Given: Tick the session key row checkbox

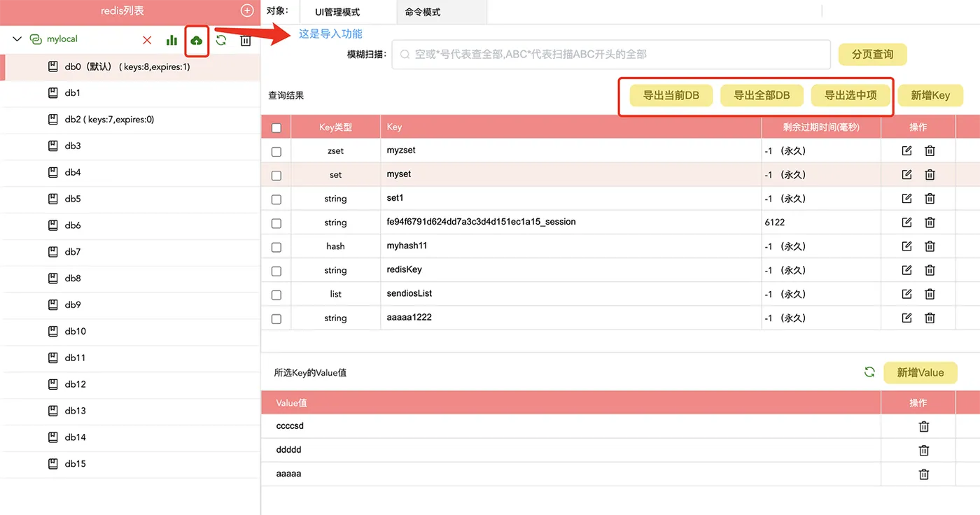Looking at the screenshot, I should pyautogui.click(x=276, y=223).
